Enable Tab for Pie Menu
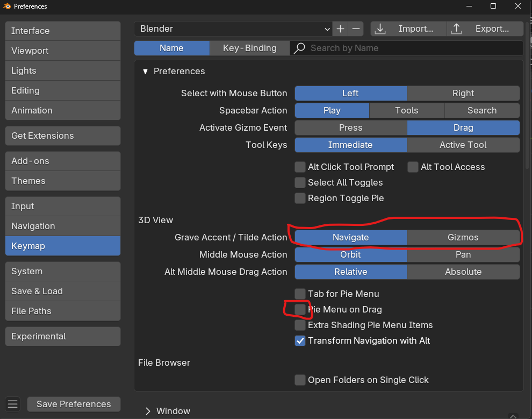 coord(300,294)
